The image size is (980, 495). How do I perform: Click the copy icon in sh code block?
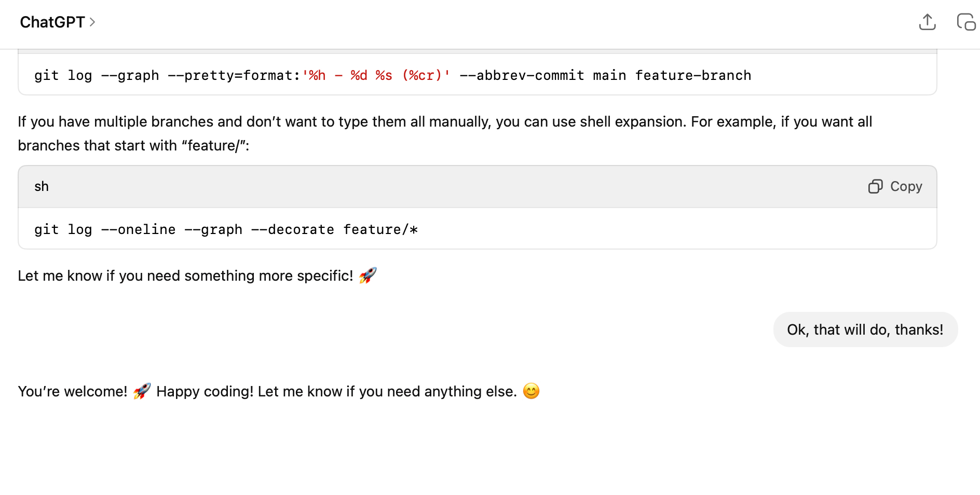click(x=875, y=186)
